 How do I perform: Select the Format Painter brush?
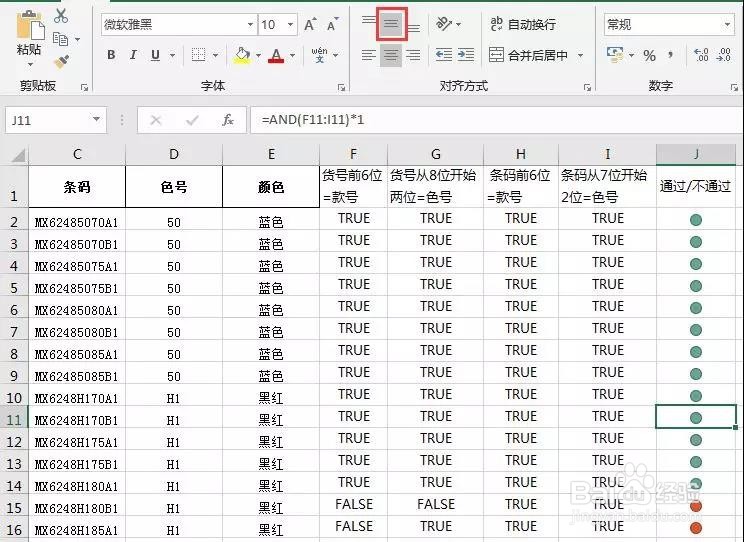pos(61,62)
